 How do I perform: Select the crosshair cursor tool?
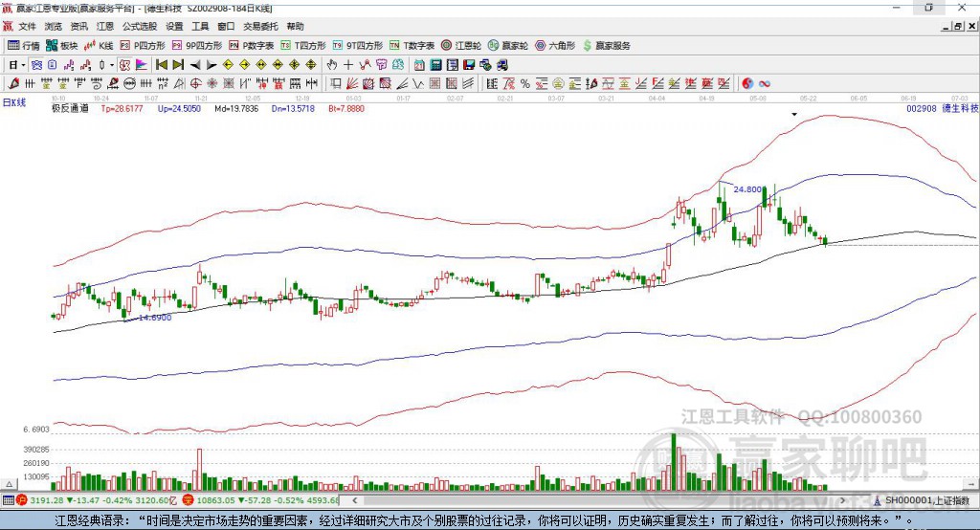tap(348, 65)
